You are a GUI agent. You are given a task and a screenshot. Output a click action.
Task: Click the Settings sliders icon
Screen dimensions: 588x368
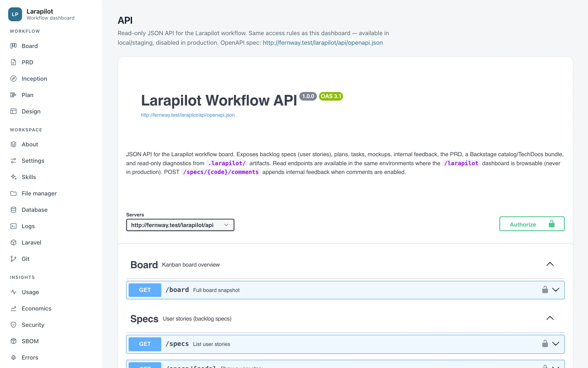point(13,161)
